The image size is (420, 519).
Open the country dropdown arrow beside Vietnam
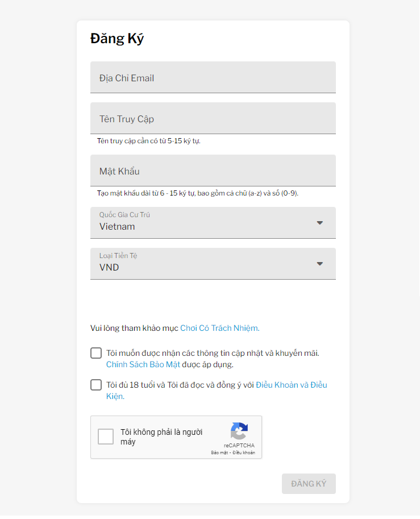click(x=319, y=223)
